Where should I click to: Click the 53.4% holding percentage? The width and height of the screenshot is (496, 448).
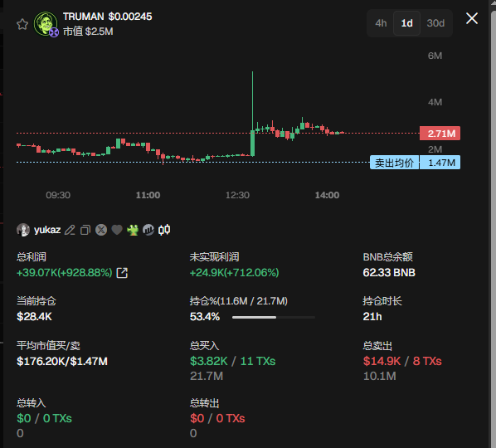coord(205,317)
